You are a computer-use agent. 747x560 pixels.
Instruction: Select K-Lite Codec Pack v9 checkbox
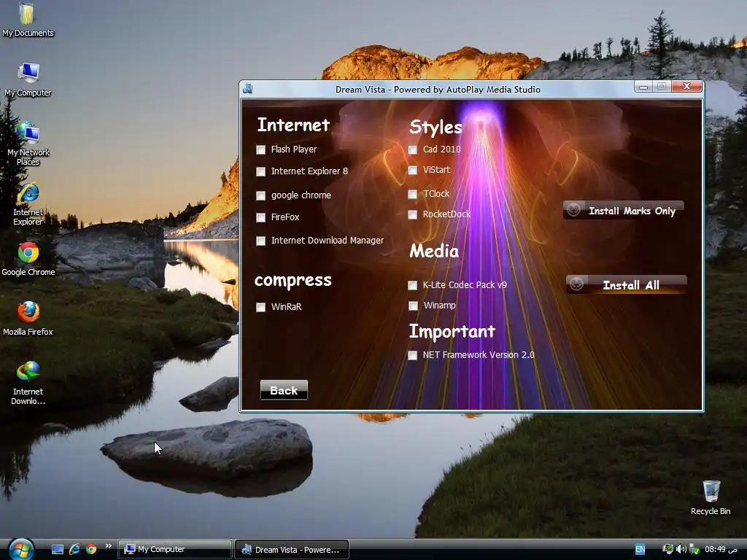coord(413,285)
